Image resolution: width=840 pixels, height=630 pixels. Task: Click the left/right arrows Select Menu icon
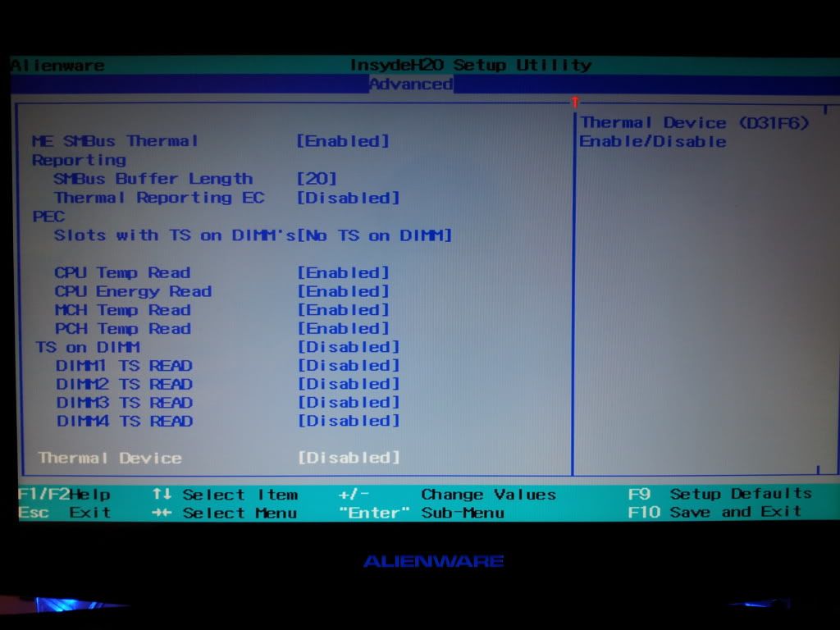click(x=162, y=513)
